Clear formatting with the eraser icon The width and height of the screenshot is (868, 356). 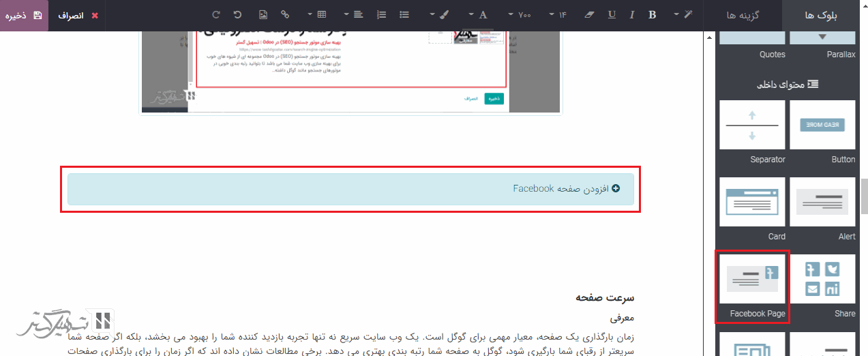click(x=590, y=14)
